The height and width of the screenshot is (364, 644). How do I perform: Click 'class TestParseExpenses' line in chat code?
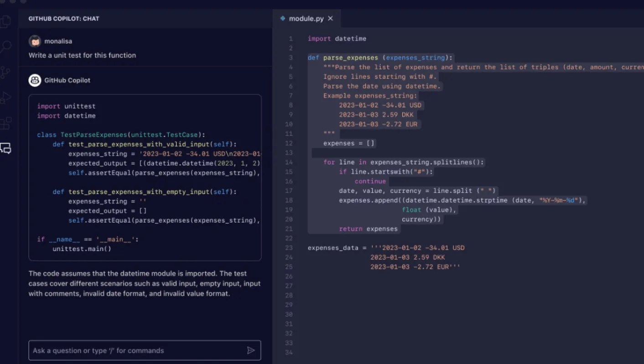[121, 135]
